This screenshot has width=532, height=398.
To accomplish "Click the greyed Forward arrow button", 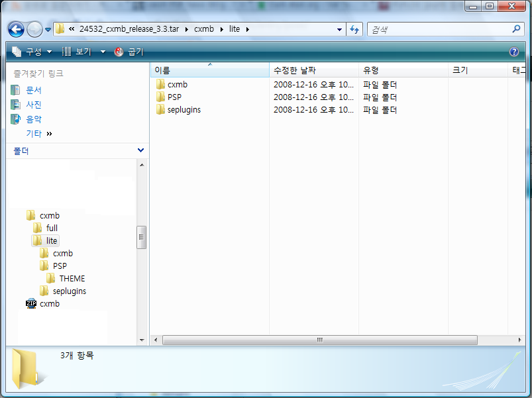I will tap(34, 30).
